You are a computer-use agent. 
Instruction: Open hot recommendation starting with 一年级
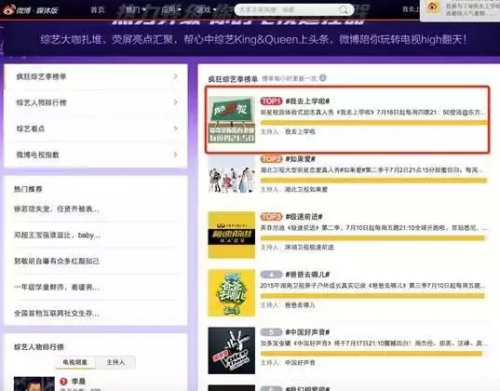[x=56, y=287]
